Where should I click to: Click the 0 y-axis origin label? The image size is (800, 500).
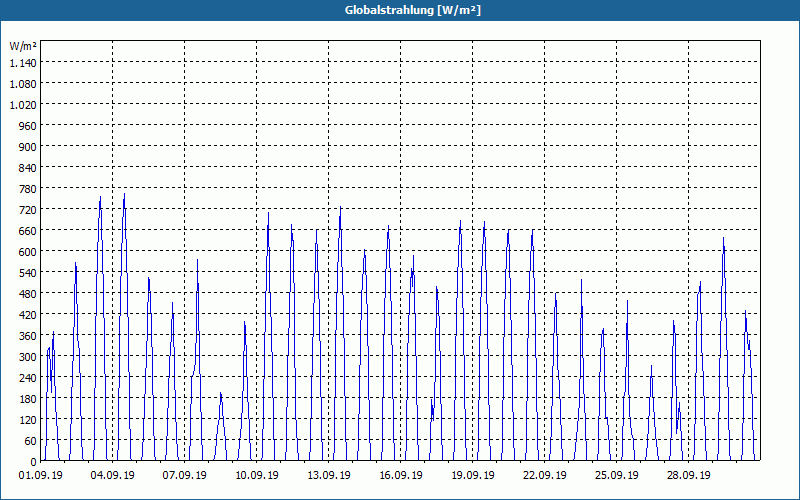pos(34,462)
